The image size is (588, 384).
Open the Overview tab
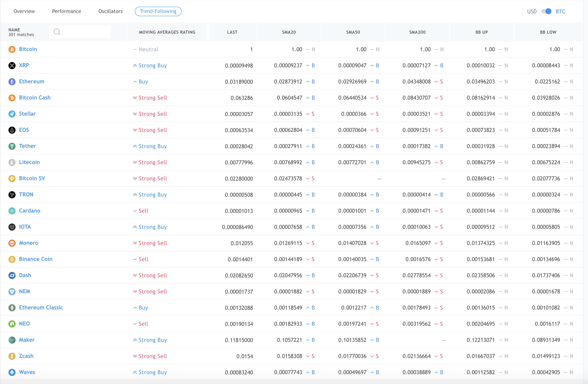pos(24,11)
